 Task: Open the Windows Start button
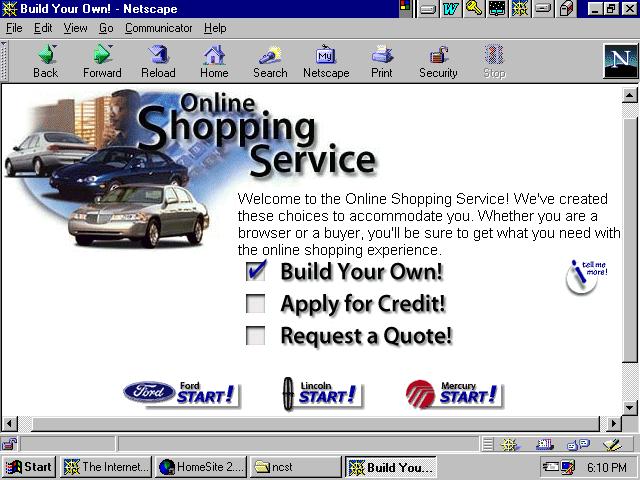click(x=29, y=467)
